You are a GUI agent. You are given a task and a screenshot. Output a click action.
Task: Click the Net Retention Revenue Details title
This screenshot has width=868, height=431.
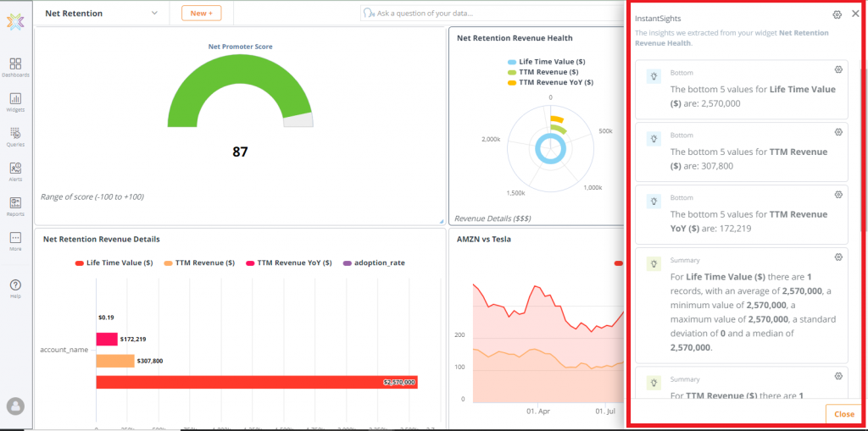(x=102, y=240)
